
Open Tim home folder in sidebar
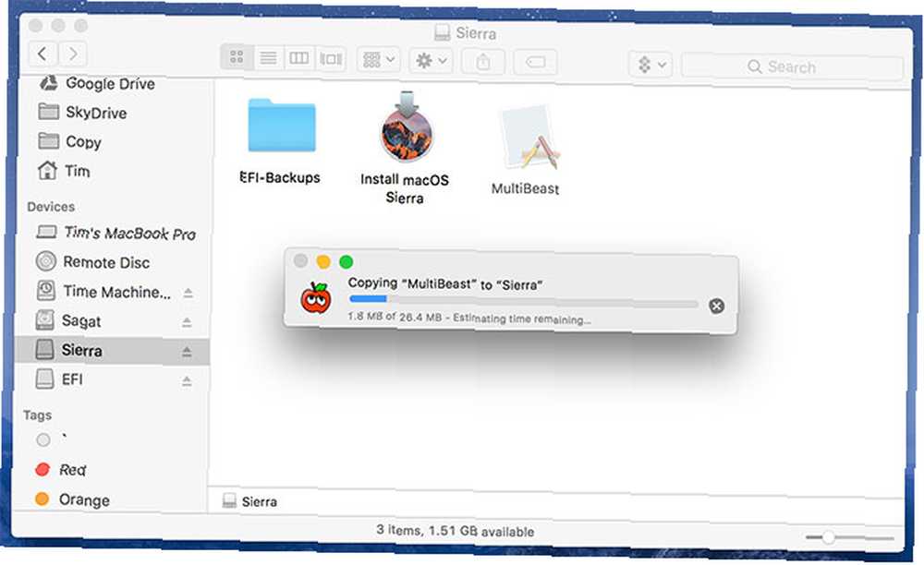[64, 171]
